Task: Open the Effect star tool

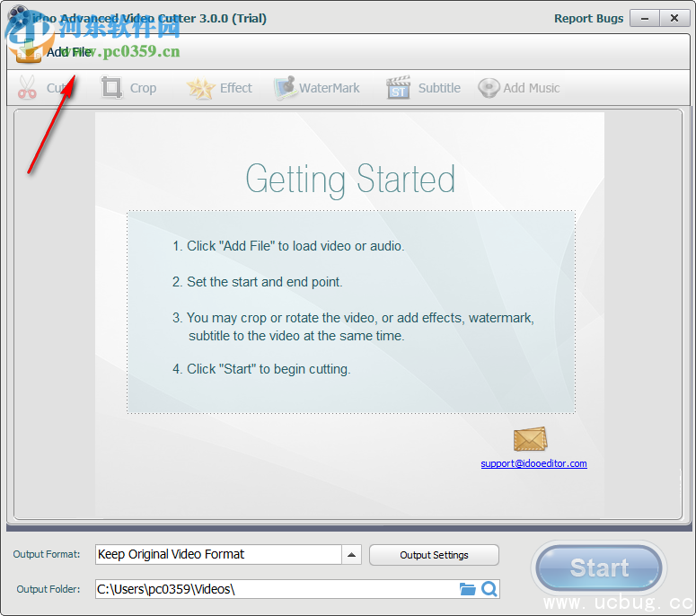Action: tap(219, 88)
